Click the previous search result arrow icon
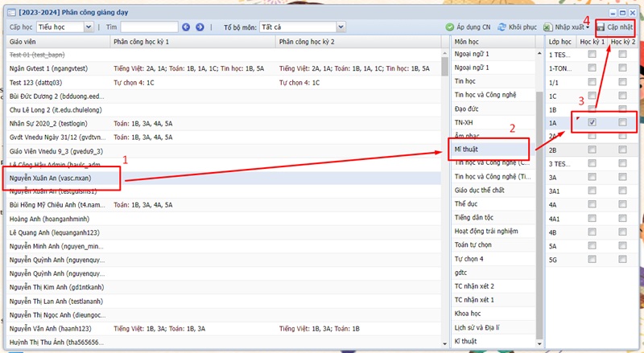 click(186, 27)
